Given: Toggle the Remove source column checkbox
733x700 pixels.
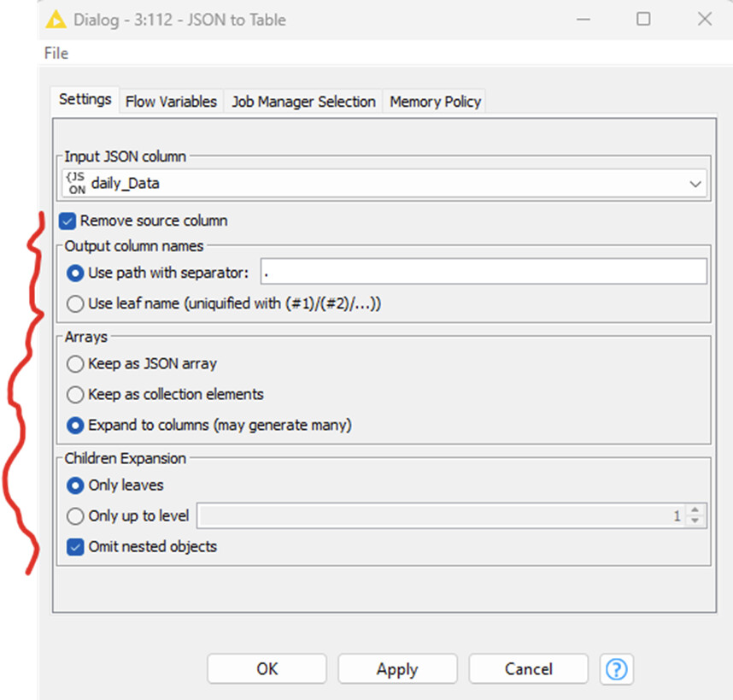Looking at the screenshot, I should tap(67, 221).
